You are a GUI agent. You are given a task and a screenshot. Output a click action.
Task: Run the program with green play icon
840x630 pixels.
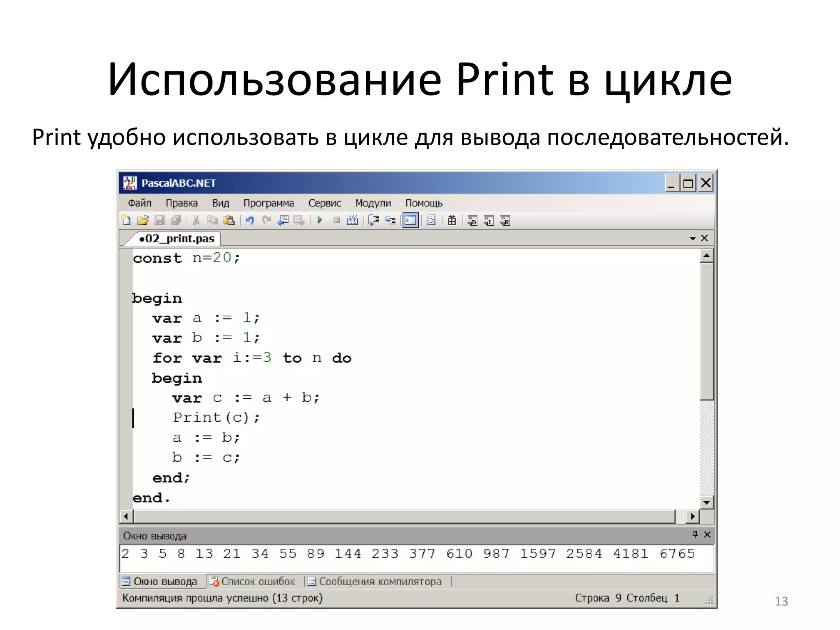pos(320,220)
